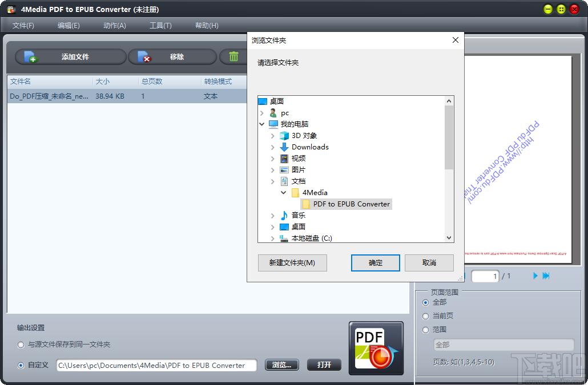Expand Downloads tree node
Image resolution: width=588 pixels, height=385 pixels.
[x=273, y=147]
